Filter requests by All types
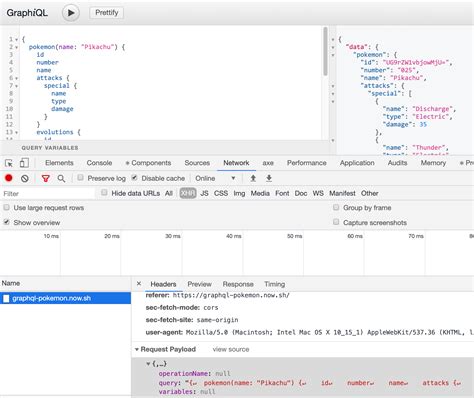The height and width of the screenshot is (398, 474). pyautogui.click(x=169, y=193)
